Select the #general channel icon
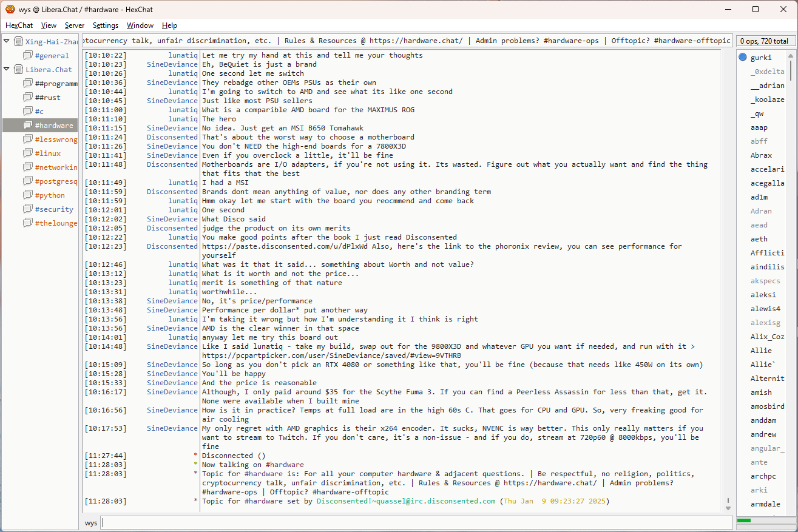Viewport: 798px width, 532px height. click(28, 56)
